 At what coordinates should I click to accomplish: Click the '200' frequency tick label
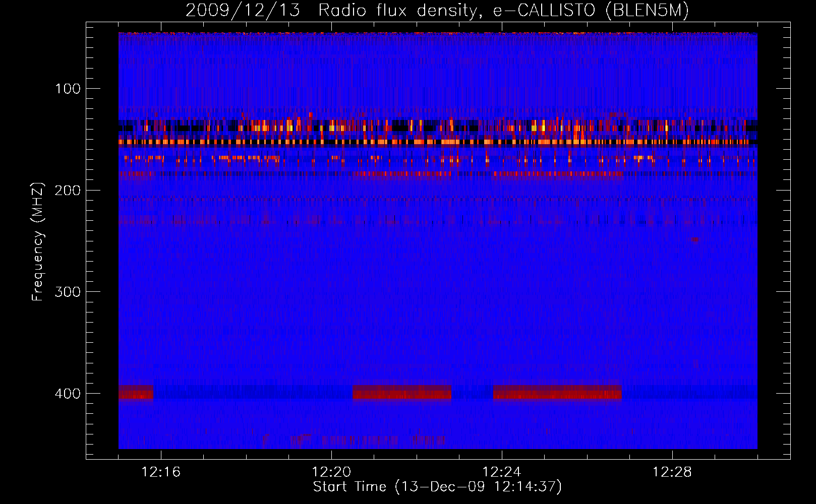coord(68,191)
